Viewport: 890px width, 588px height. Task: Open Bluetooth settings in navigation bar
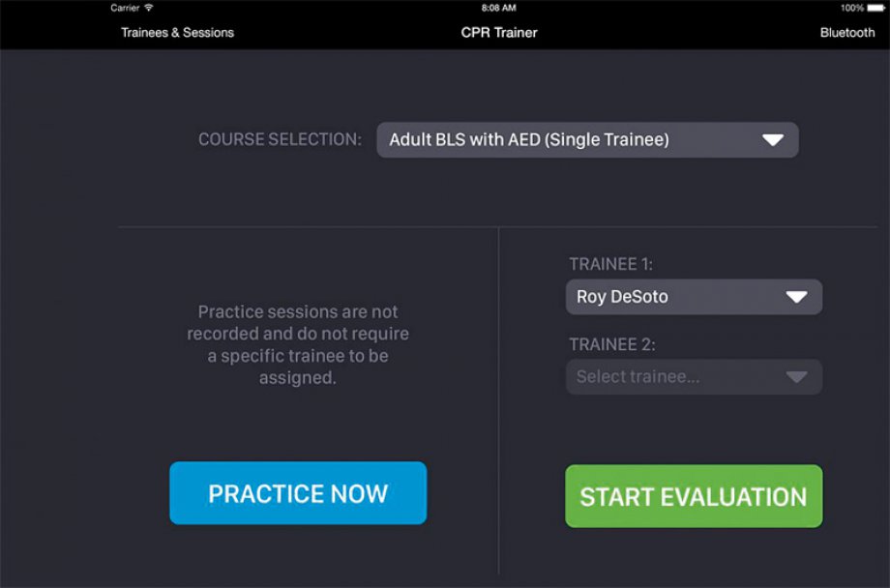click(x=846, y=32)
